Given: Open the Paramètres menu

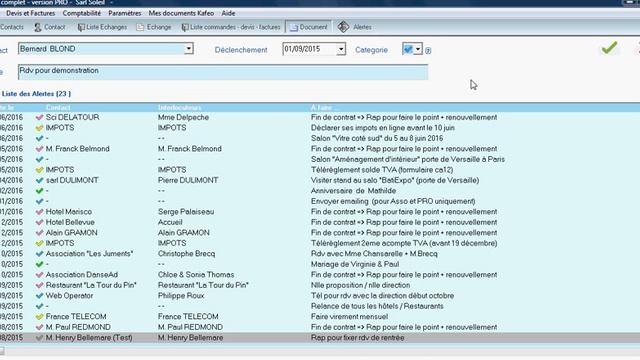Looking at the screenshot, I should click(x=124, y=13).
